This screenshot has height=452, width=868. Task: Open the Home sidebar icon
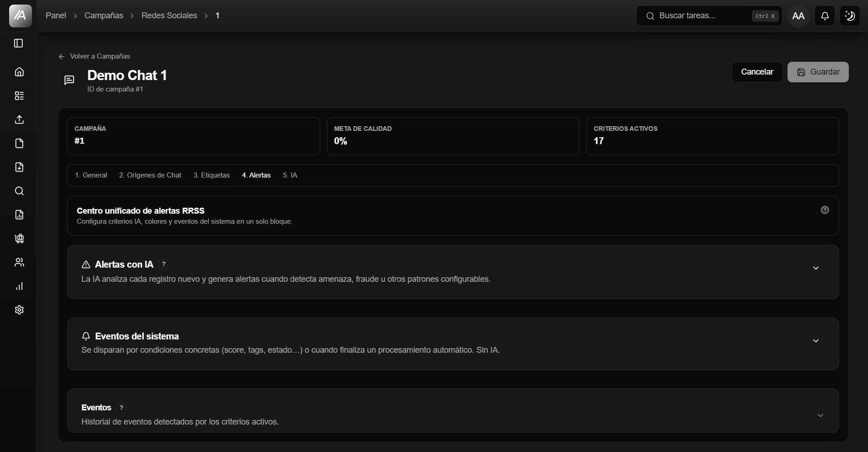click(19, 72)
